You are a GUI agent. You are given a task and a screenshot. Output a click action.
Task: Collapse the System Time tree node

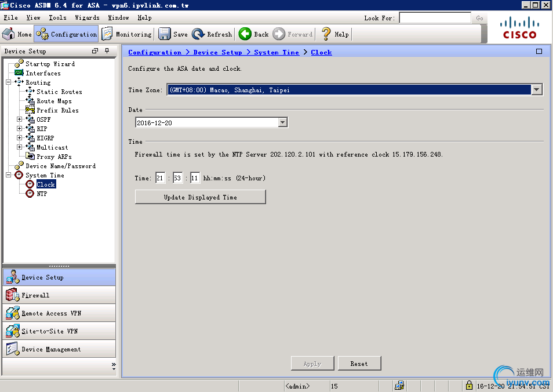click(9, 175)
